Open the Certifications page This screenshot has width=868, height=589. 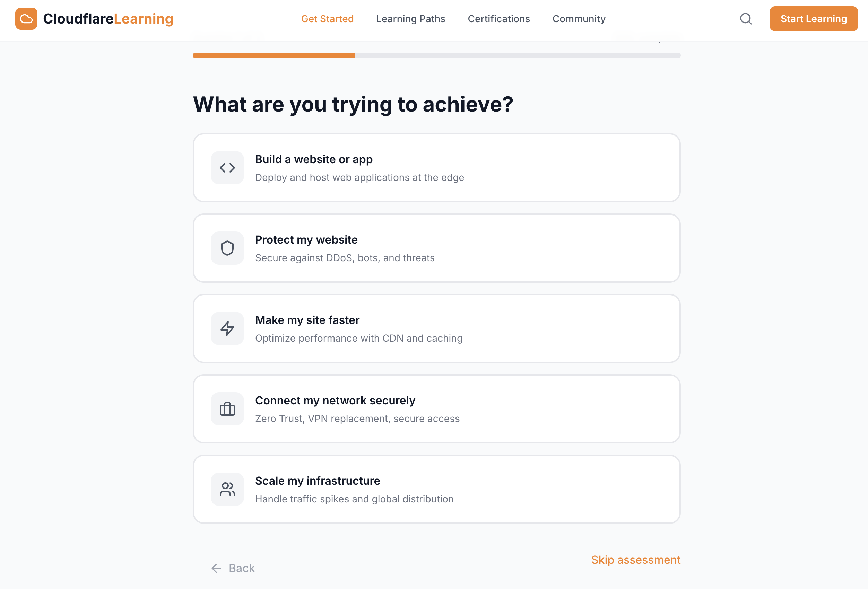498,19
